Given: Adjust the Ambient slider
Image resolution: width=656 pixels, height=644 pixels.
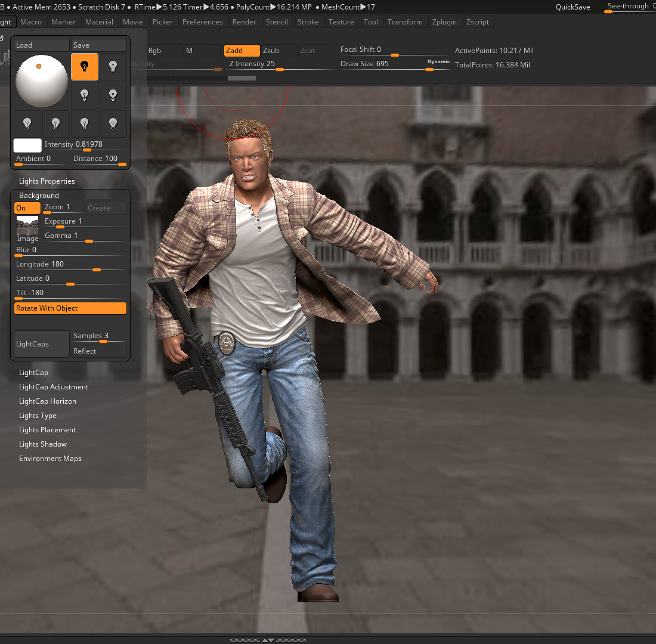Looking at the screenshot, I should 41,160.
